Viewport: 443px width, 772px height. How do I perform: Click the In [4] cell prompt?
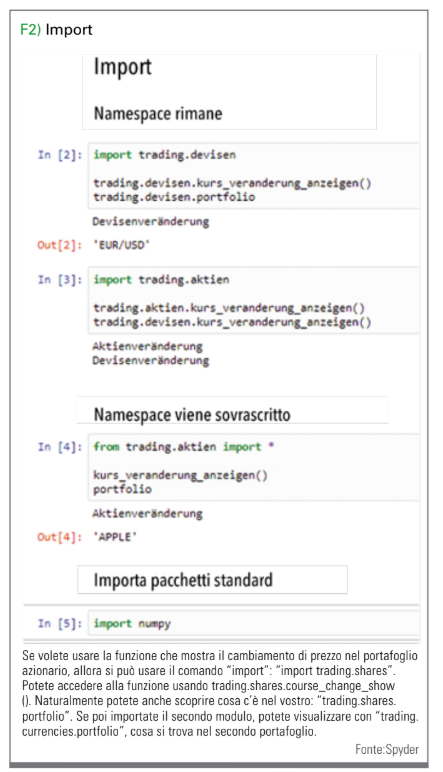(x=60, y=447)
